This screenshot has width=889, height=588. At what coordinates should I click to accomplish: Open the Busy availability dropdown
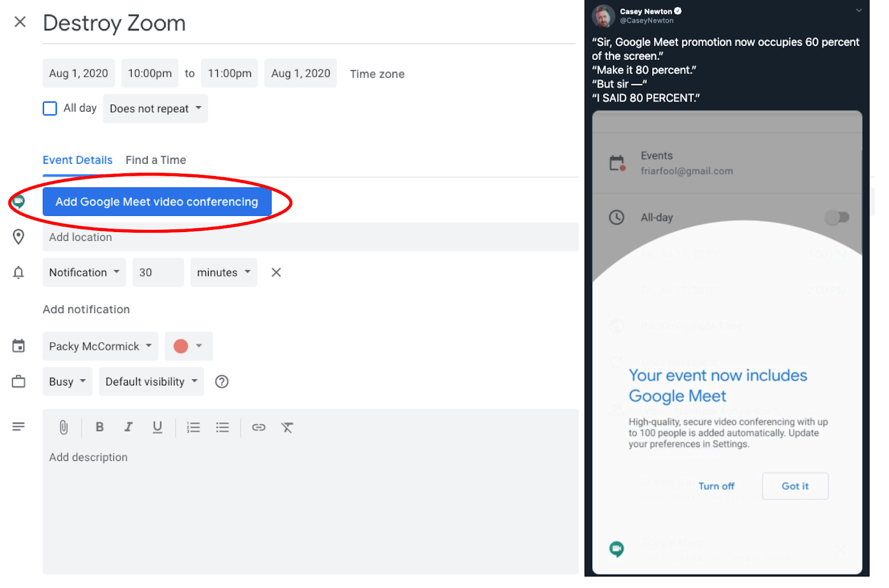[67, 381]
